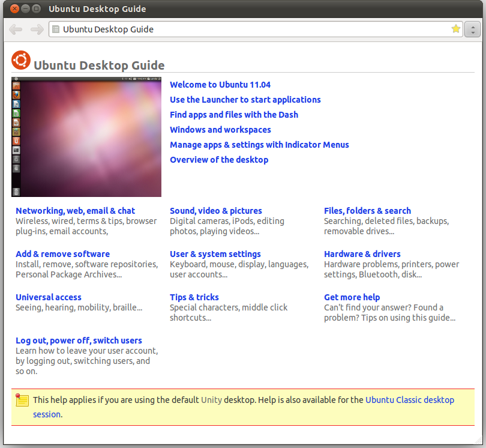486x448 pixels.
Task: Click the sticky note icon in yellow box
Action: point(22,400)
